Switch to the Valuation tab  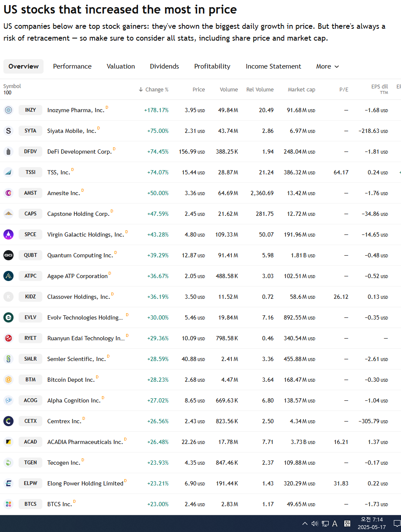121,66
